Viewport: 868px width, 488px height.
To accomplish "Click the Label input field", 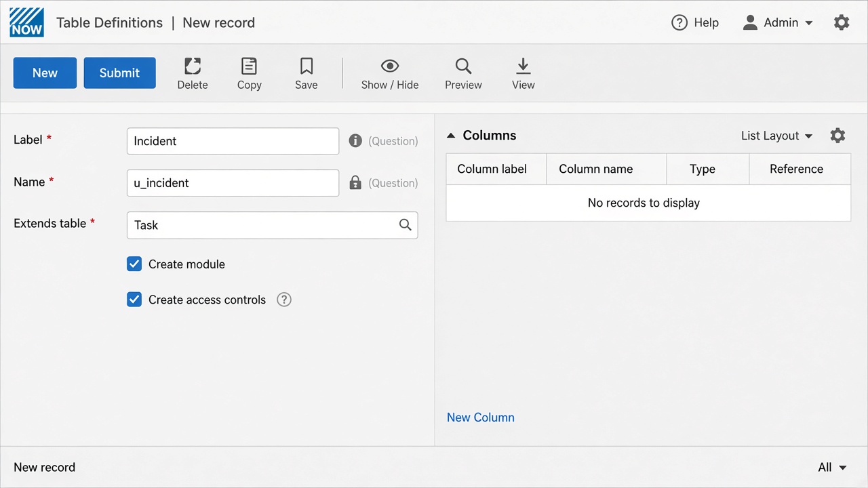I will click(233, 141).
